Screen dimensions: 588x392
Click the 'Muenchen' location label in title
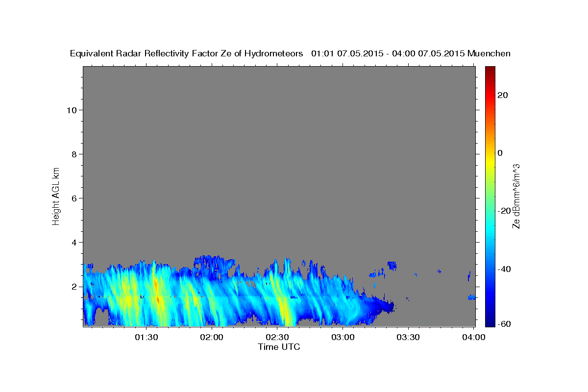point(489,54)
